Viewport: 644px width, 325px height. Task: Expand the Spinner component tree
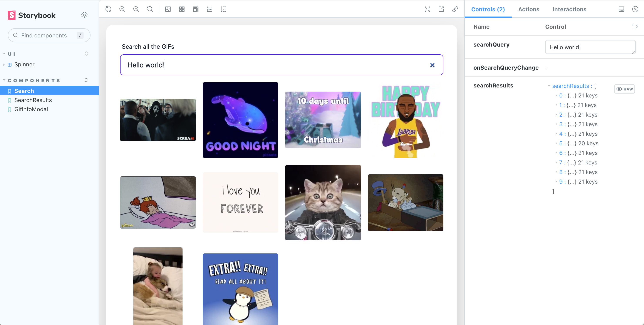pyautogui.click(x=4, y=65)
